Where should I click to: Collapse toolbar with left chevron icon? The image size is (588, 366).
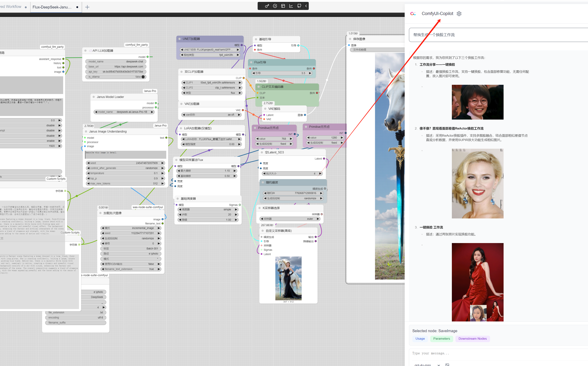point(306,6)
